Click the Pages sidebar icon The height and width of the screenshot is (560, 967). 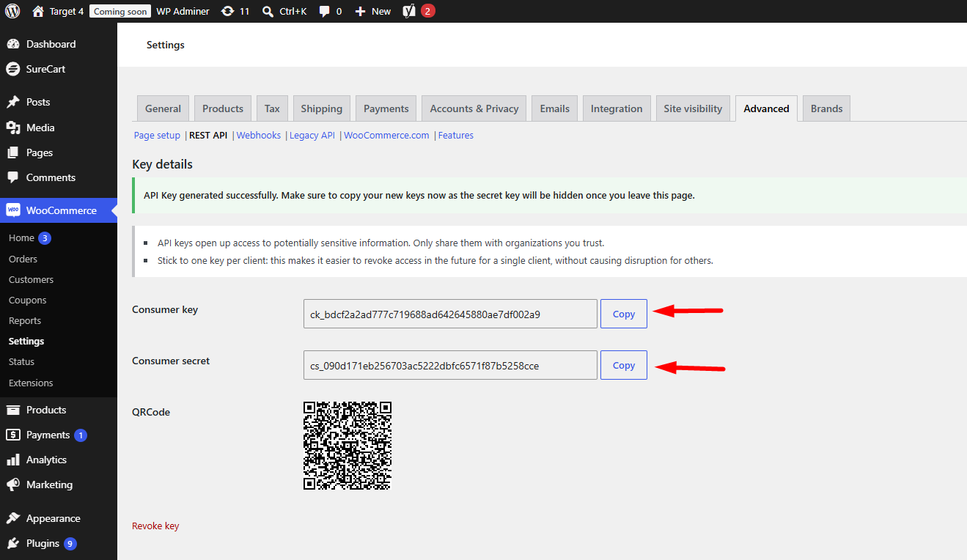coord(13,152)
